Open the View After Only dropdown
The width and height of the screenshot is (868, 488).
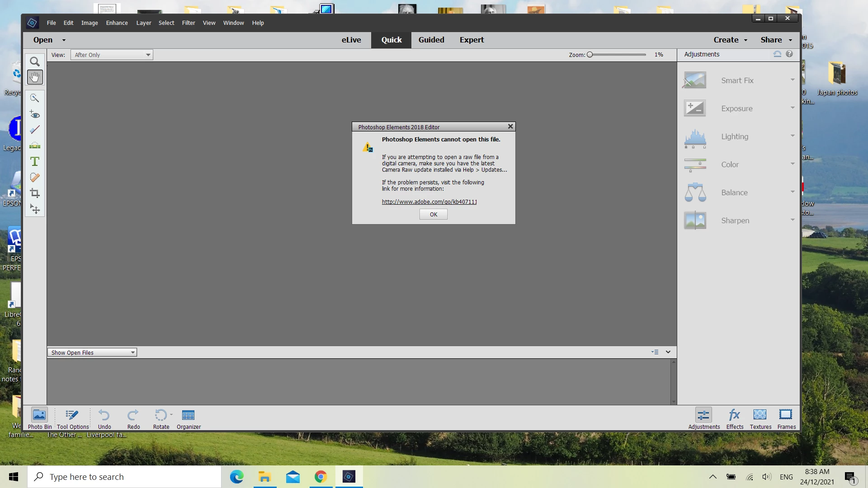(112, 55)
